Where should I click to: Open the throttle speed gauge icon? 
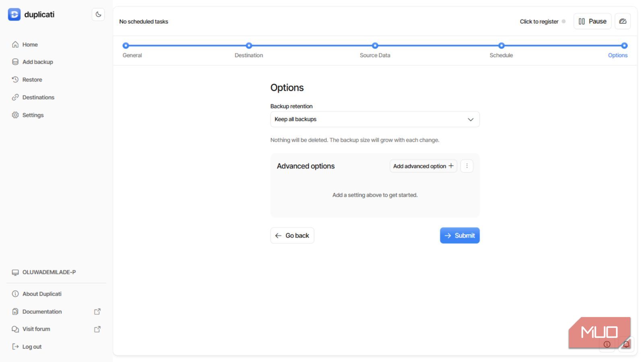coord(623,21)
